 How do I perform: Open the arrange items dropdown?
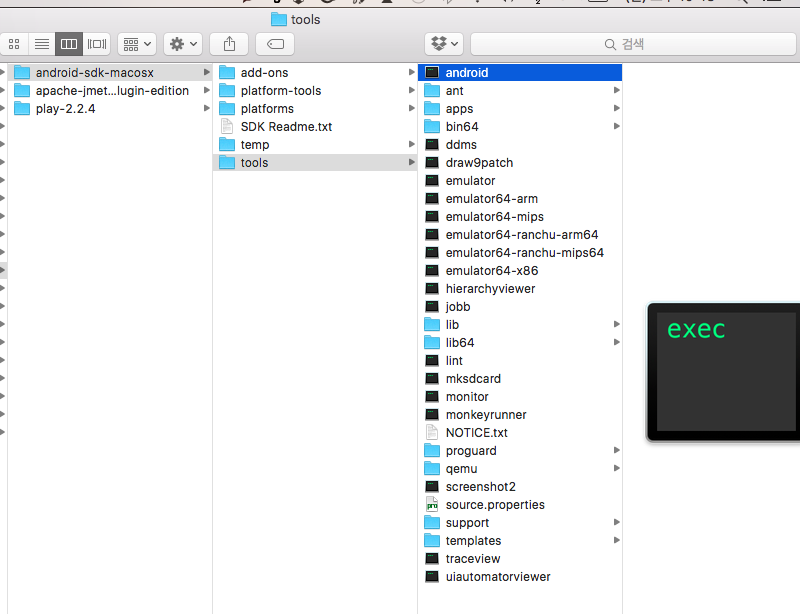(x=137, y=44)
